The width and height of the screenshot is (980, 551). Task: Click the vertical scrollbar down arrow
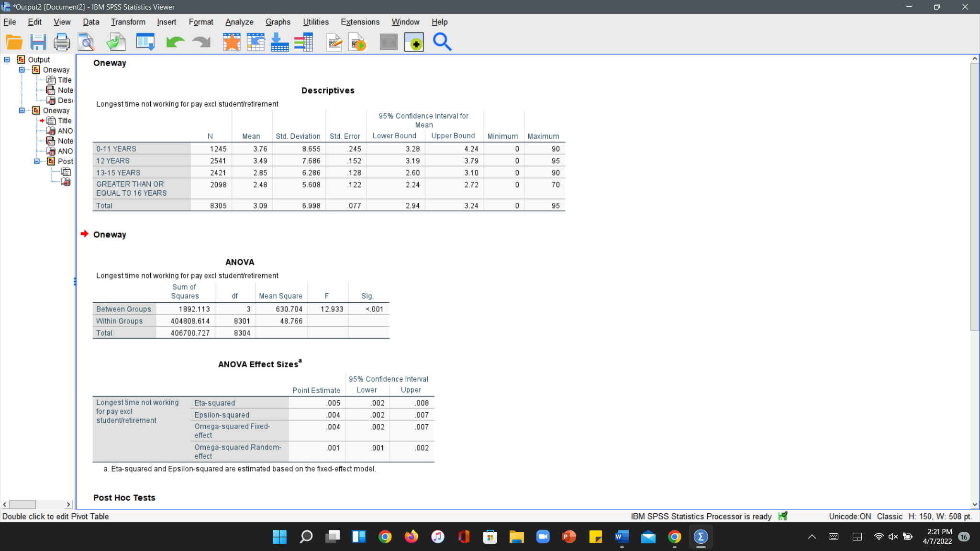pyautogui.click(x=975, y=504)
